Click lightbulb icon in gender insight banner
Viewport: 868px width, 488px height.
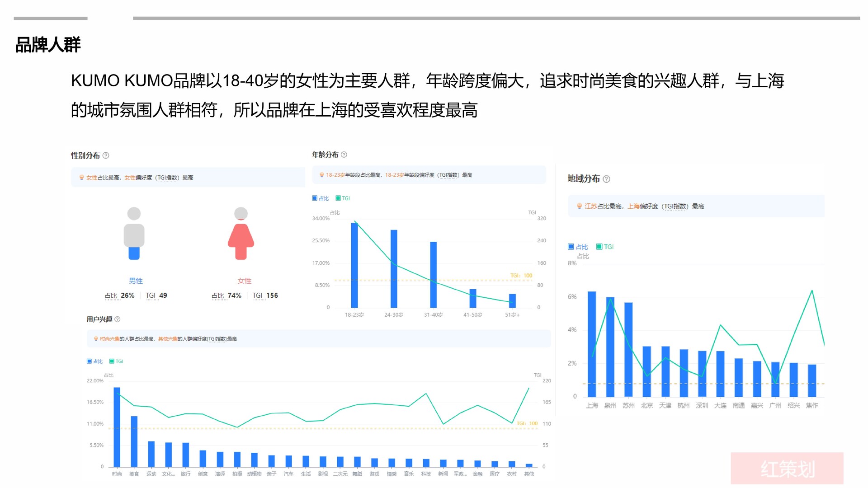(82, 178)
